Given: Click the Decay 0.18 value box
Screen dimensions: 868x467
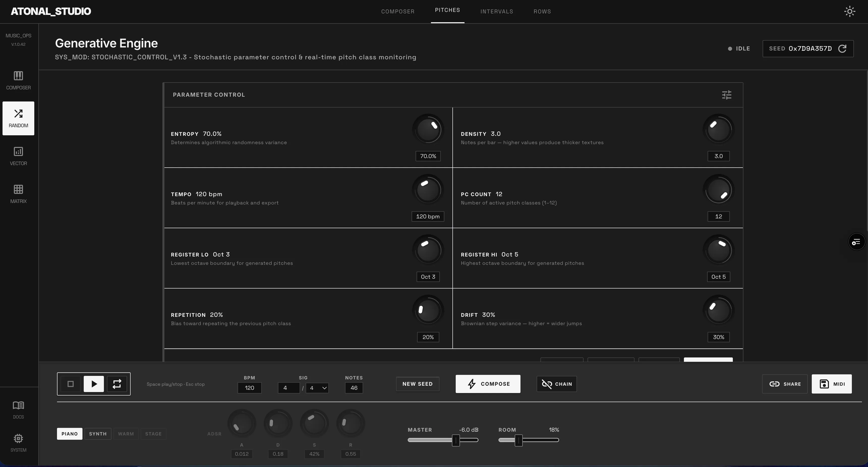Looking at the screenshot, I should click(278, 454).
